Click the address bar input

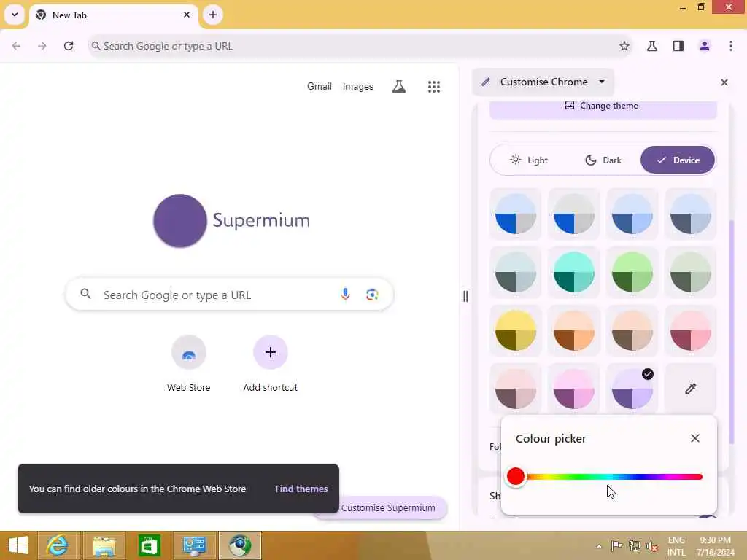click(x=360, y=46)
